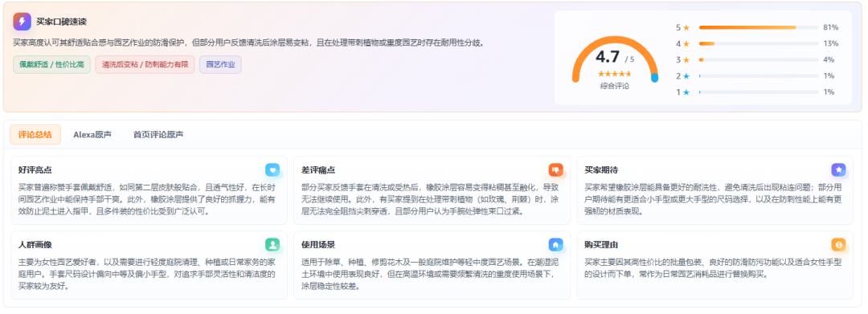This screenshot has width=868, height=314.
Task: Click the 4% percentage value
Action: coord(829,59)
